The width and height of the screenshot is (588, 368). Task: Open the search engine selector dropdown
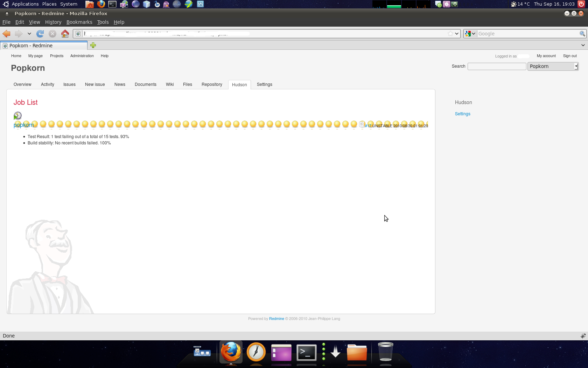click(470, 34)
